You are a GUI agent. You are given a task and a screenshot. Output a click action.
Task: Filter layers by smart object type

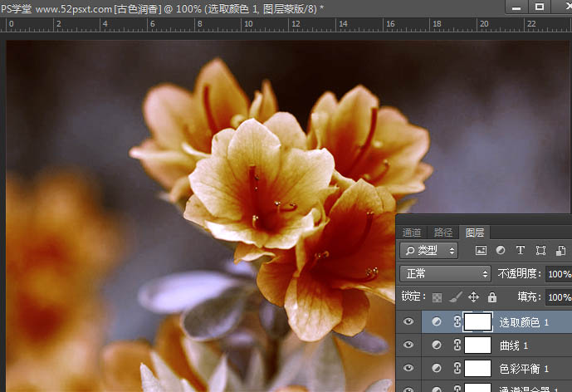click(560, 250)
